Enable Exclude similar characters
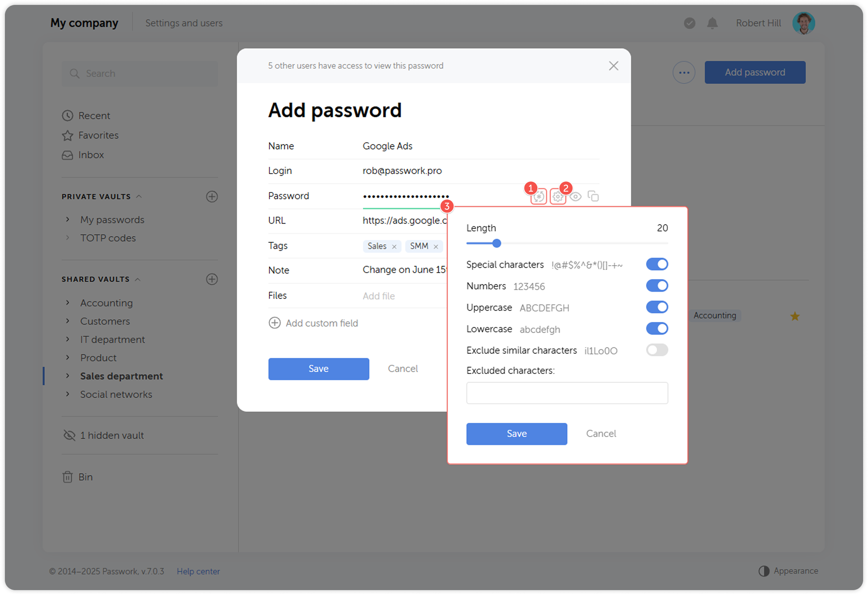Screen dimensions: 868x595 (656, 350)
